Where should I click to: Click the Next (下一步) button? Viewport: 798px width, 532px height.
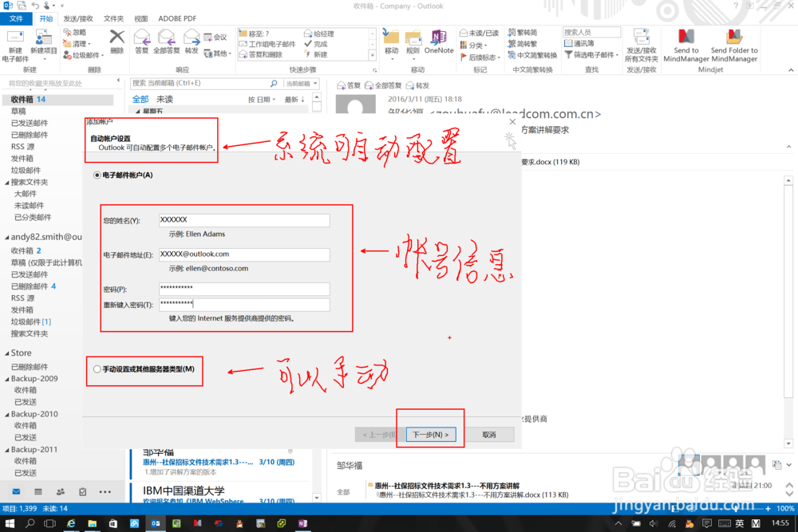(x=431, y=435)
